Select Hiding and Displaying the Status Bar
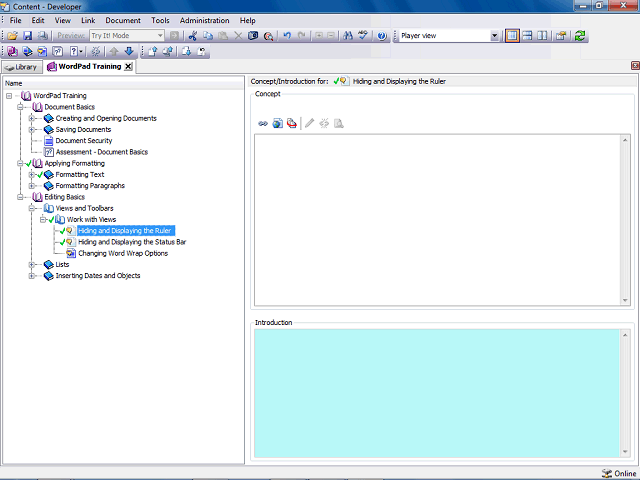The height and width of the screenshot is (480, 640). pyautogui.click(x=132, y=242)
